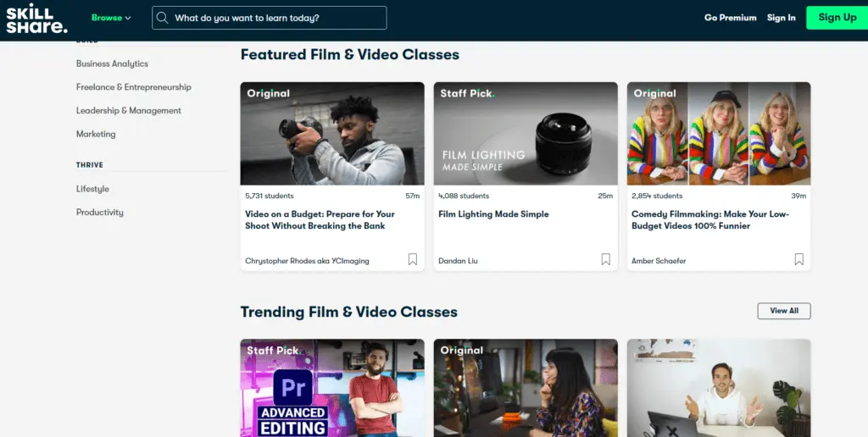The image size is (868, 437).
Task: Click the Sign Up button
Action: (837, 18)
